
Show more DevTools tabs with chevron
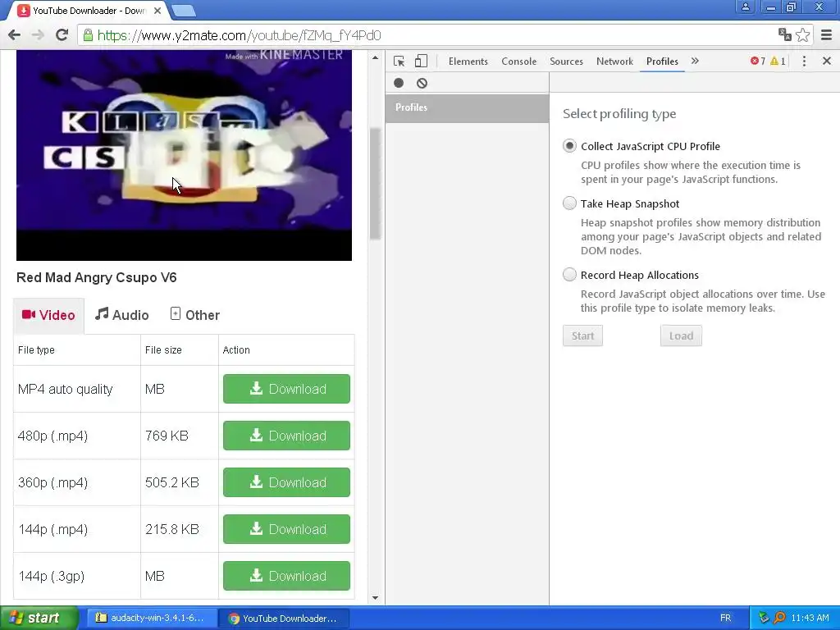[695, 61]
